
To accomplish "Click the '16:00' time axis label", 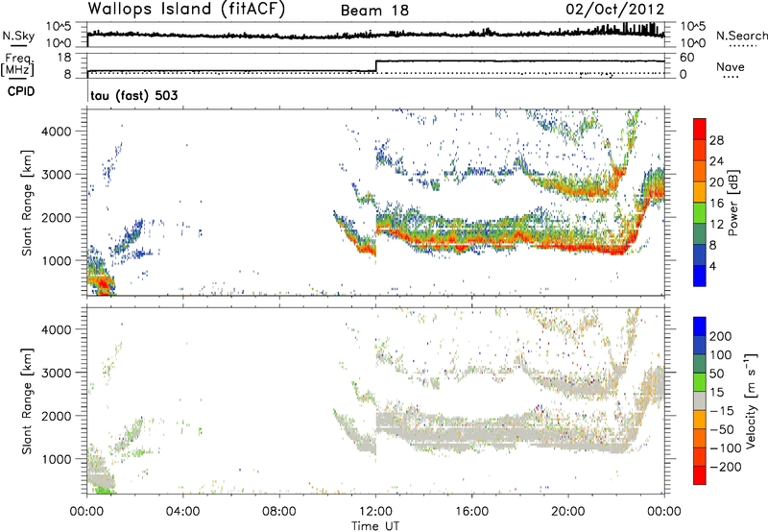I will coord(471,512).
